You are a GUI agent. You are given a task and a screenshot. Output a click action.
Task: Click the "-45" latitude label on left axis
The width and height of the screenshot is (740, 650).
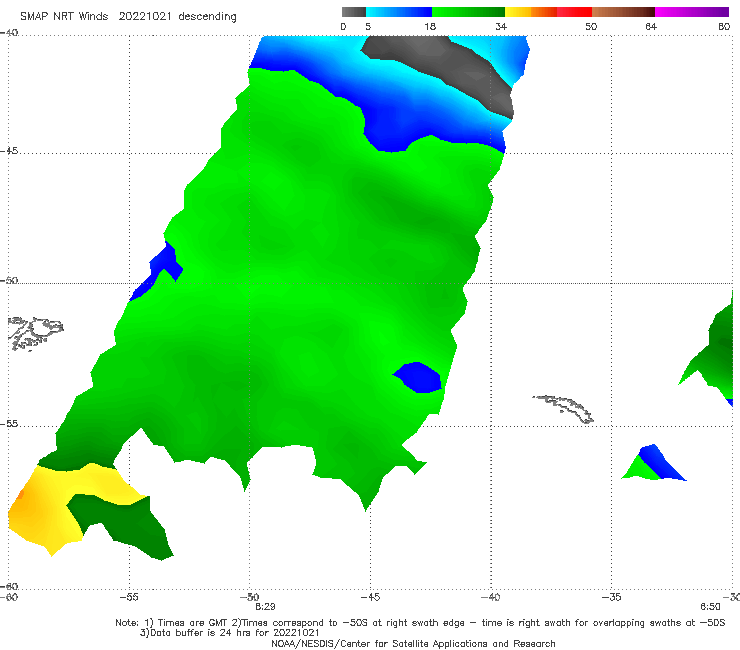click(9, 151)
